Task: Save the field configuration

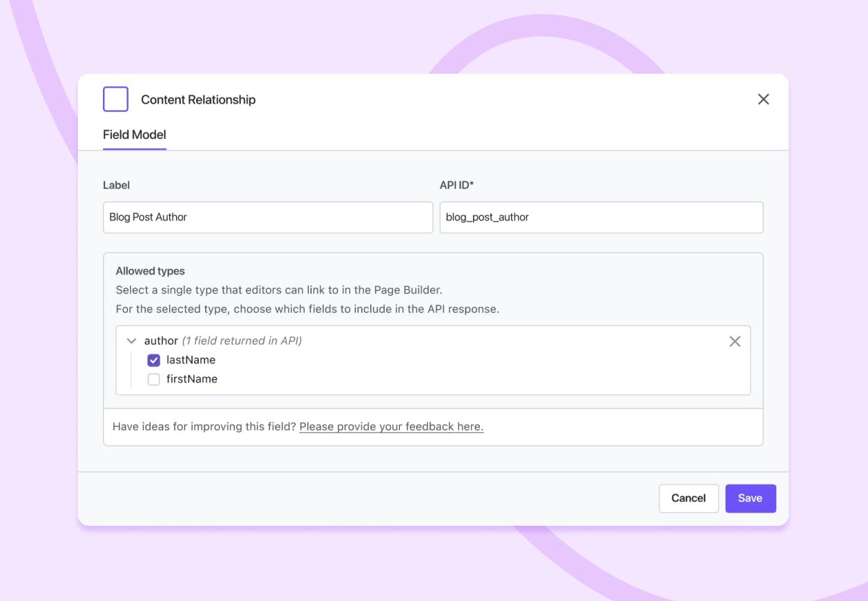Action: point(750,498)
